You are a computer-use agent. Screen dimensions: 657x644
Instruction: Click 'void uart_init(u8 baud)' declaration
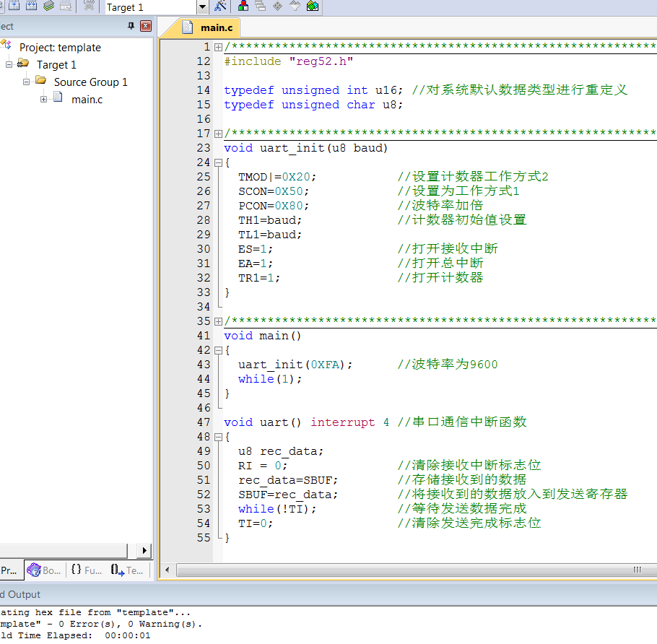tap(306, 148)
